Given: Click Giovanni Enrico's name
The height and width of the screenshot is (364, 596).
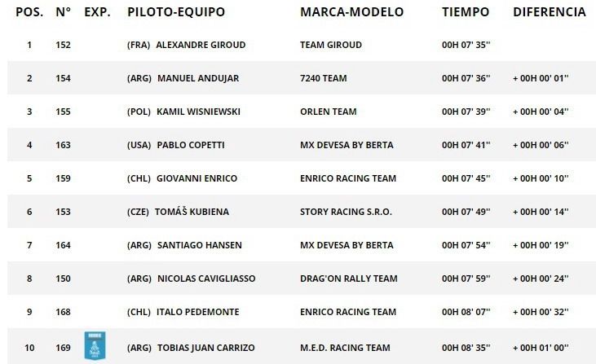Looking at the screenshot, I should coord(199,178).
